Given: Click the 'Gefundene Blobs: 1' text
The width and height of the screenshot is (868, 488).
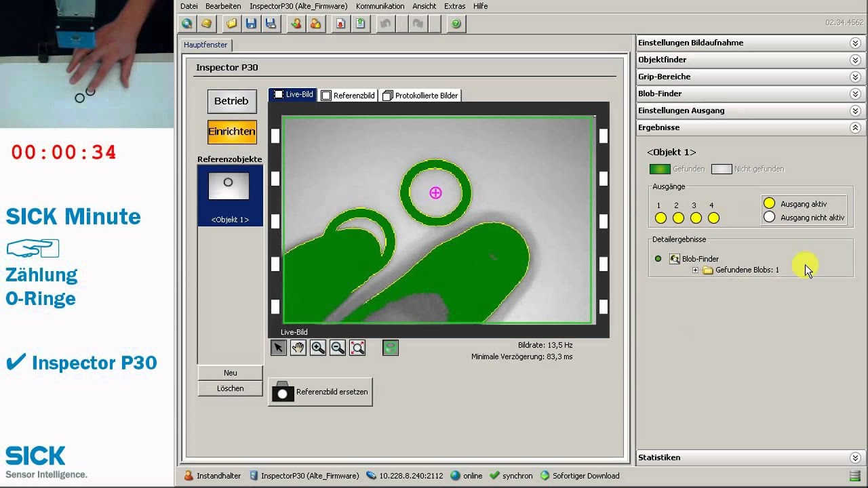Looking at the screenshot, I should click(747, 270).
